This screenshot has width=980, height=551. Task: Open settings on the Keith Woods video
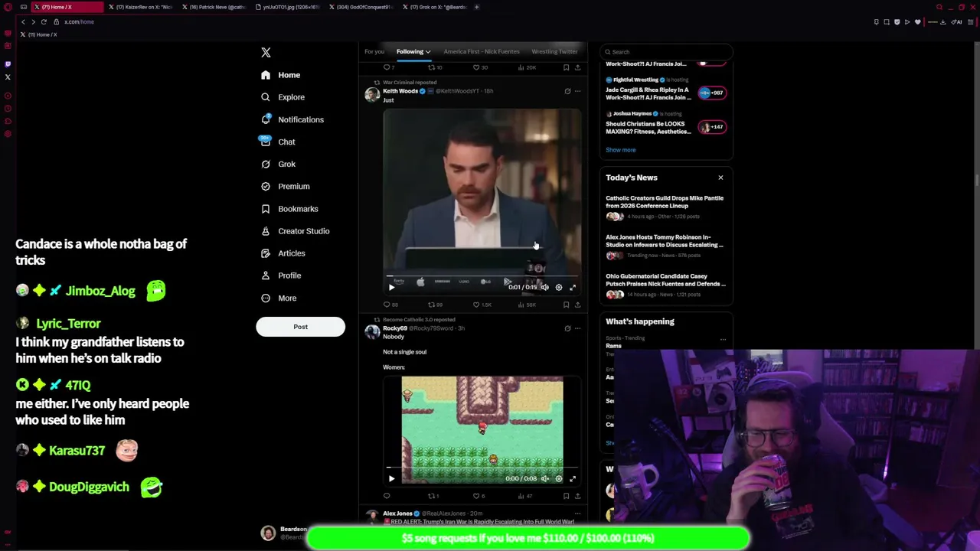(558, 287)
